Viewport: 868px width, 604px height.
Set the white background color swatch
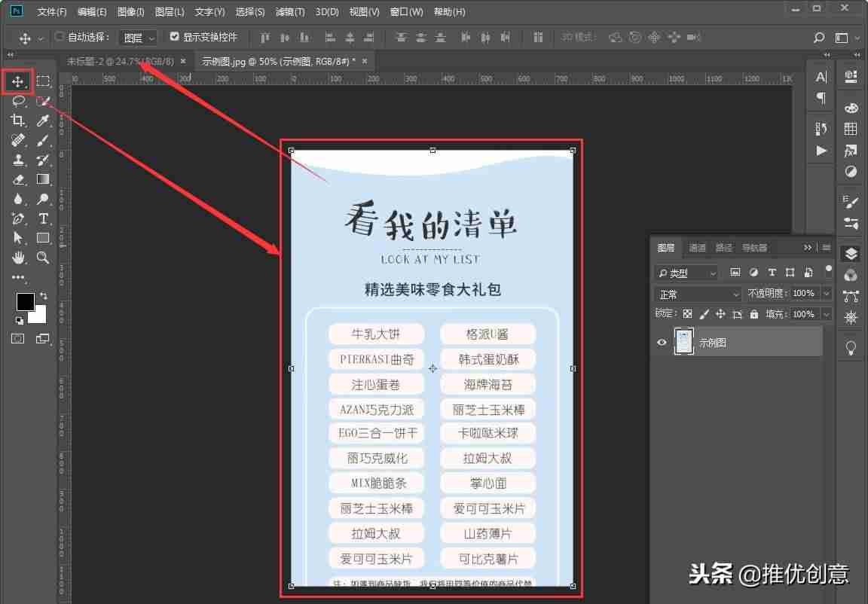coord(39,316)
